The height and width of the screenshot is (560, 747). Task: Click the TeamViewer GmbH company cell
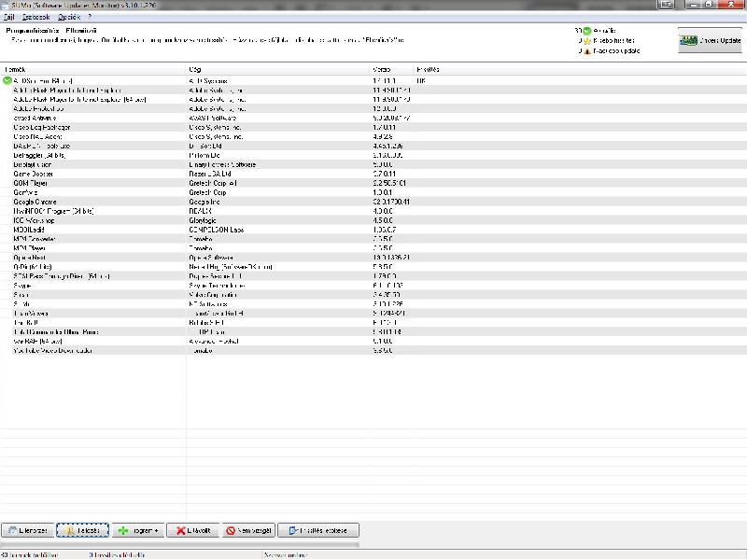[x=217, y=314]
